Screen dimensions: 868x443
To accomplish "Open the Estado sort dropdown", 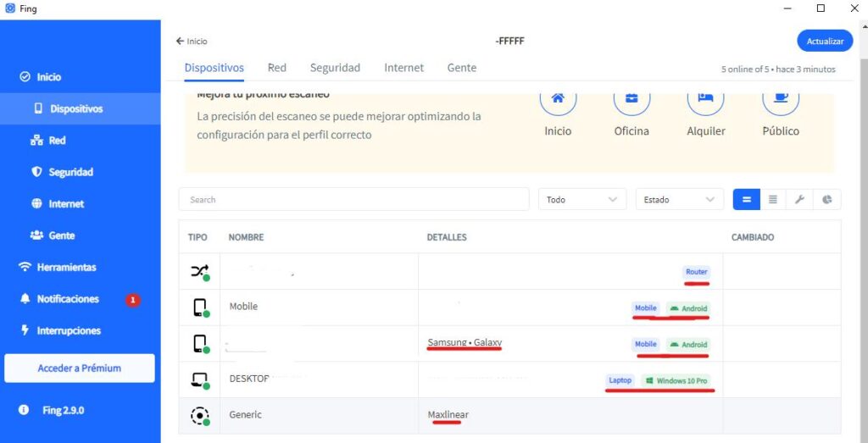I will pyautogui.click(x=680, y=199).
